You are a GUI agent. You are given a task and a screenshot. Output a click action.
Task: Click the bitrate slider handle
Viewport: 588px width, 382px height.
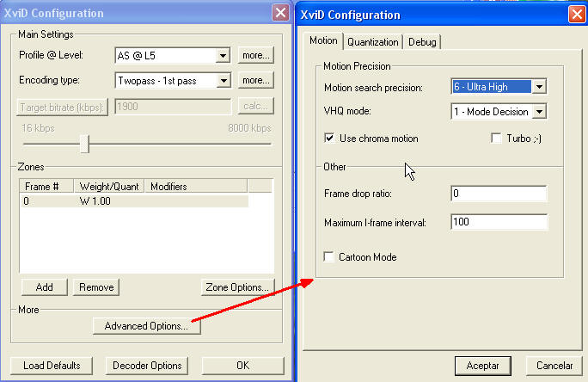[x=84, y=144]
